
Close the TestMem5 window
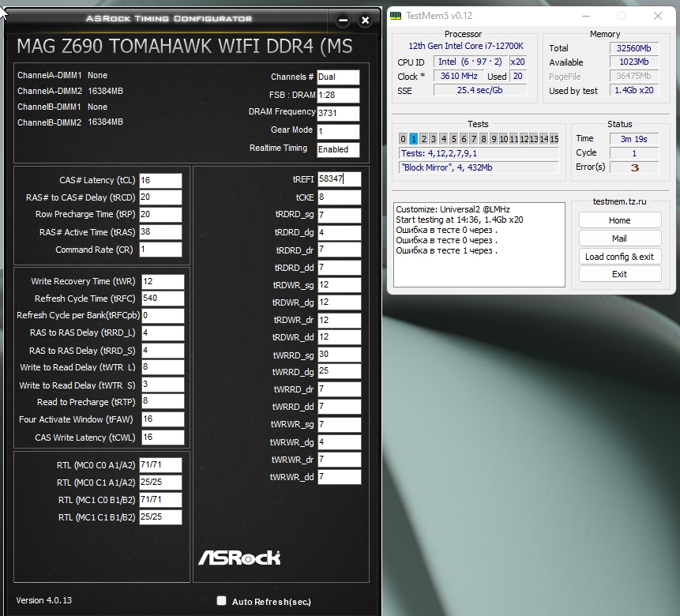click(657, 16)
